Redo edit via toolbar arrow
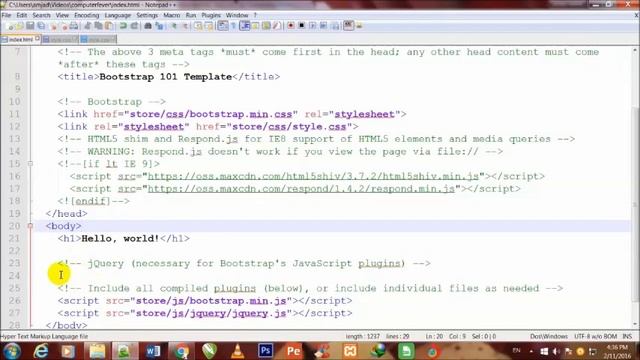Image resolution: width=640 pixels, height=360 pixels. pos(134,26)
